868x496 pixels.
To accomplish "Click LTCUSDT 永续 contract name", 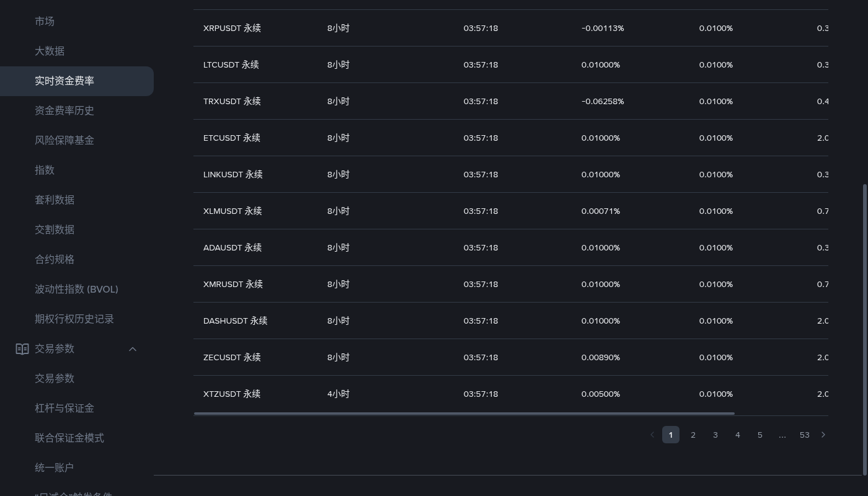I will point(231,64).
